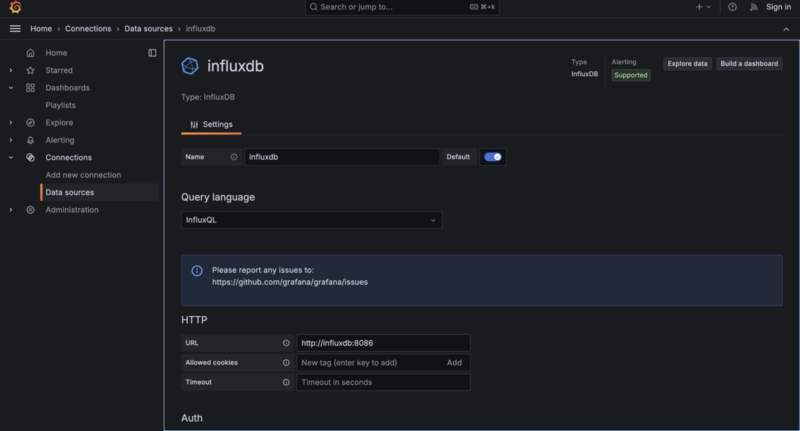Collapse the Connections section chevron
The width and height of the screenshot is (800, 431).
click(x=11, y=158)
